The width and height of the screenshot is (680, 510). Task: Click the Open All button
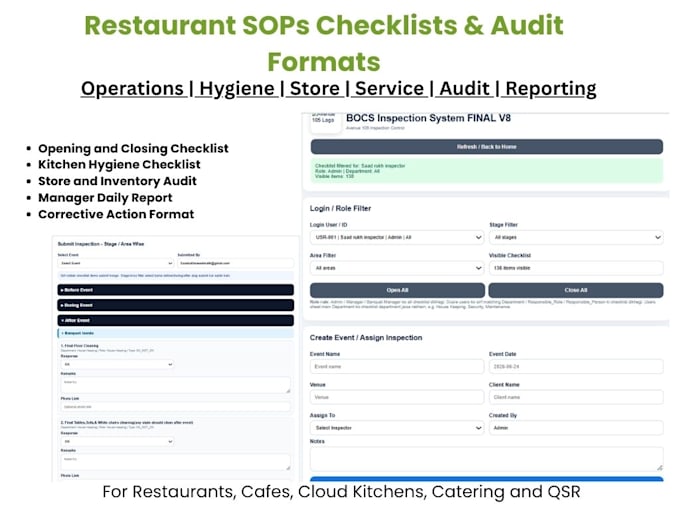click(x=397, y=290)
